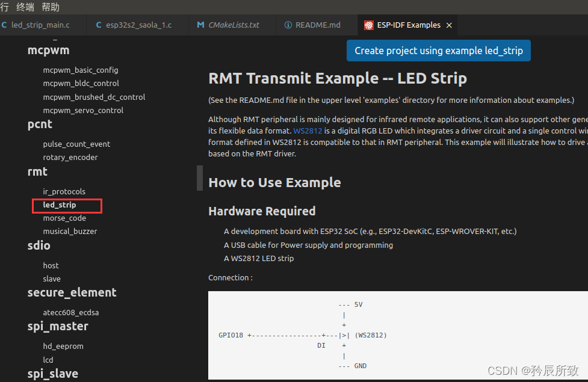Select the mcpwm_servo_control example

pos(83,110)
